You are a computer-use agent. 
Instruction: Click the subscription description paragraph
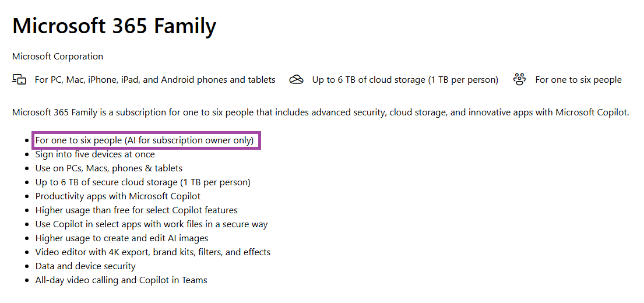click(x=321, y=112)
